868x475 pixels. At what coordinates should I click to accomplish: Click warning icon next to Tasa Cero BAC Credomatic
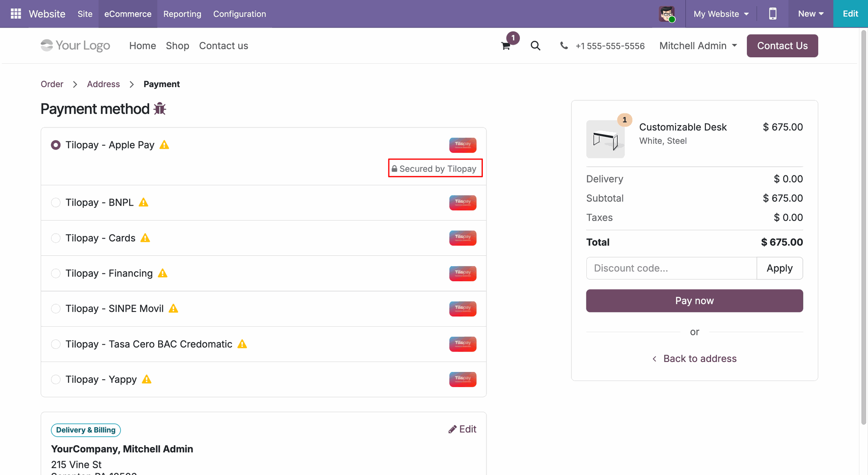click(x=242, y=344)
